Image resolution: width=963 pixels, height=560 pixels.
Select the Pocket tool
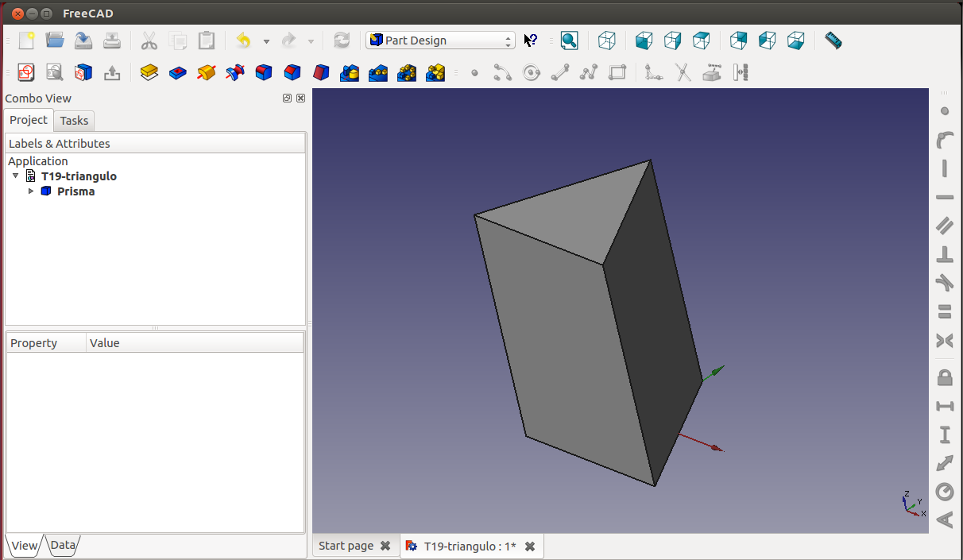[x=177, y=73]
